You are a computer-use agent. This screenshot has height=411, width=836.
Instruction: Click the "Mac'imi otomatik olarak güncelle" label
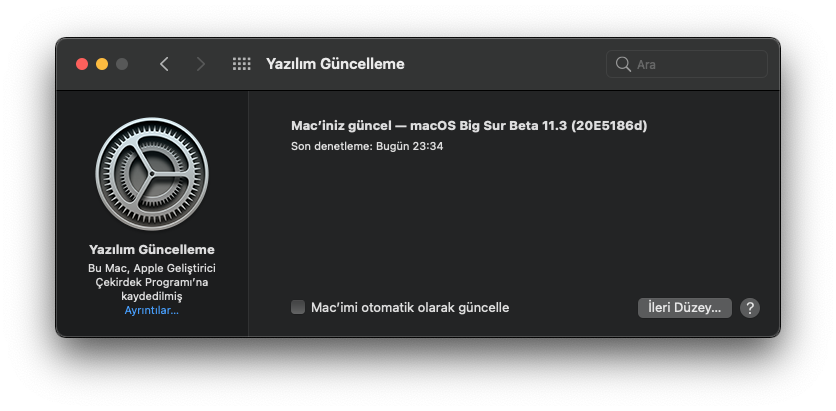[x=410, y=307]
